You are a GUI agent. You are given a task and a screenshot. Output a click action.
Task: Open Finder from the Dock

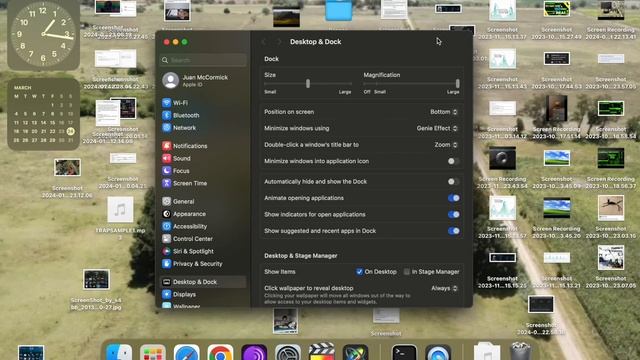pyautogui.click(x=119, y=353)
